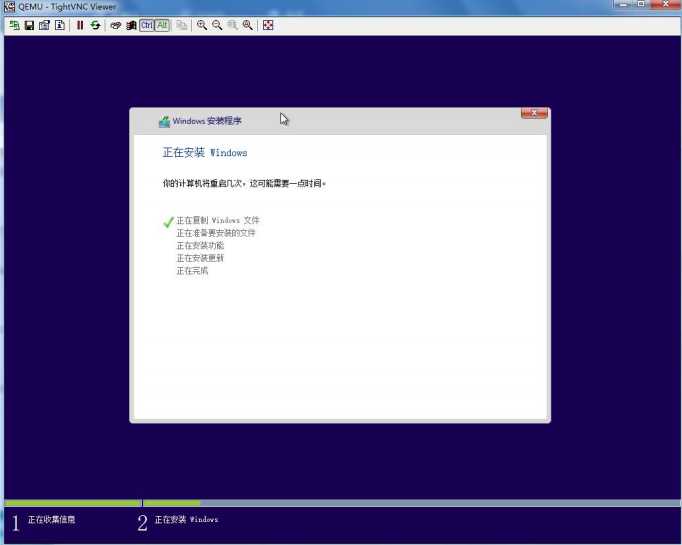Click the stage 2 installation progress bar
Image resolution: width=682 pixels, height=545 pixels.
click(x=412, y=503)
